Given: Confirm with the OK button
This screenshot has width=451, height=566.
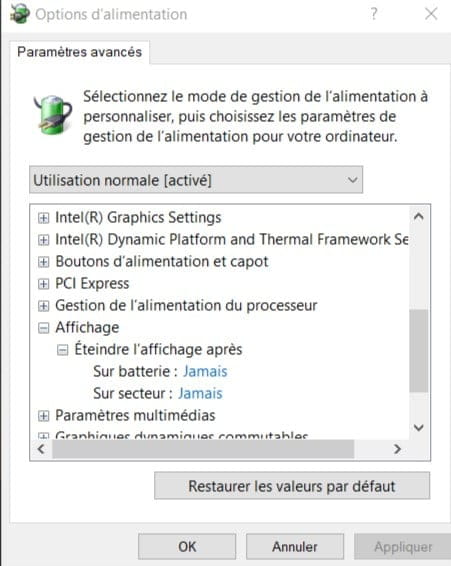Looking at the screenshot, I should 187,547.
